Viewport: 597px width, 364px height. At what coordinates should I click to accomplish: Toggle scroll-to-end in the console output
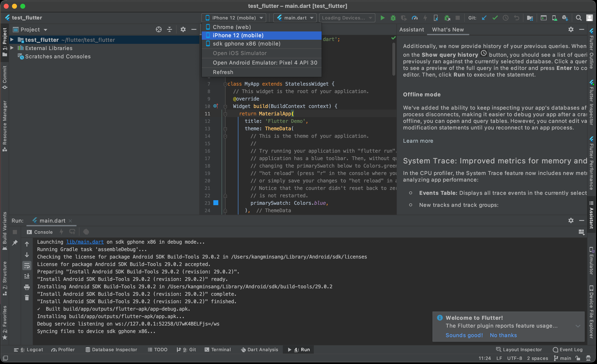27,276
